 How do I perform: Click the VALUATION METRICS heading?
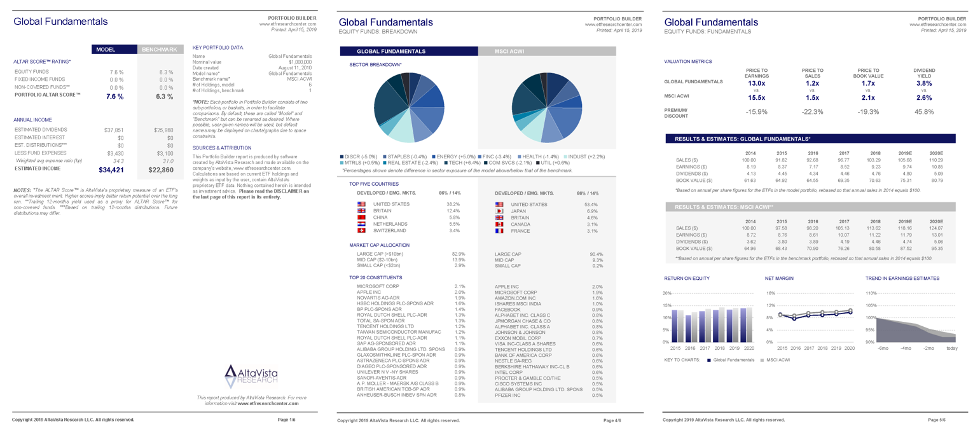click(x=688, y=61)
